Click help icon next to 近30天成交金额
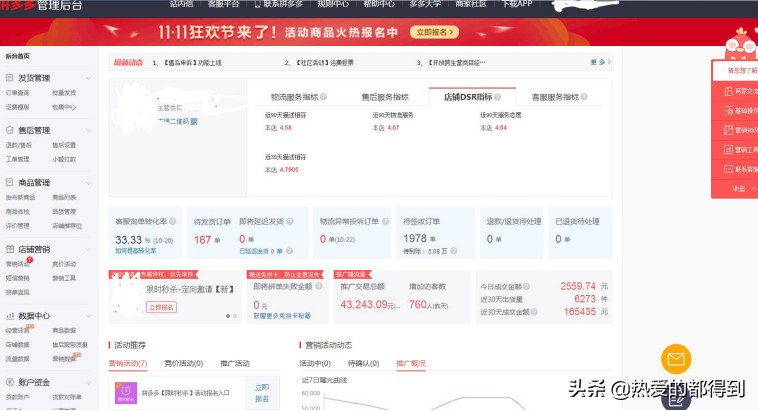Viewport: 758px width, 411px height. click(x=534, y=312)
